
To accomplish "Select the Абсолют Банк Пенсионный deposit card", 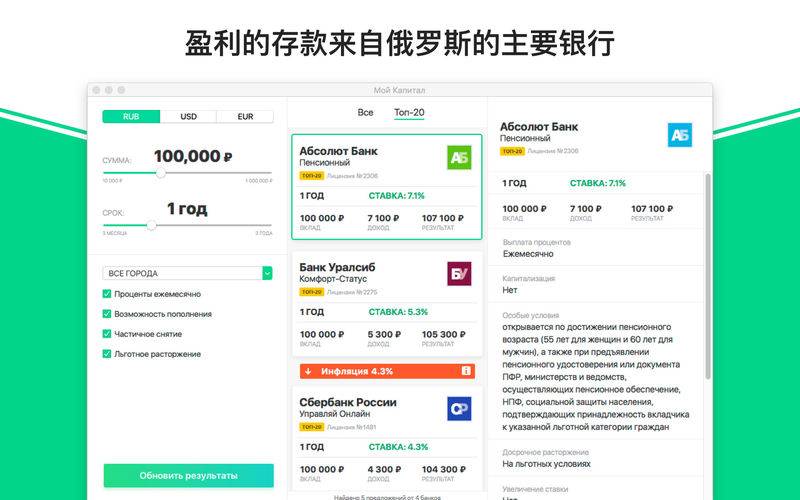I will [387, 187].
